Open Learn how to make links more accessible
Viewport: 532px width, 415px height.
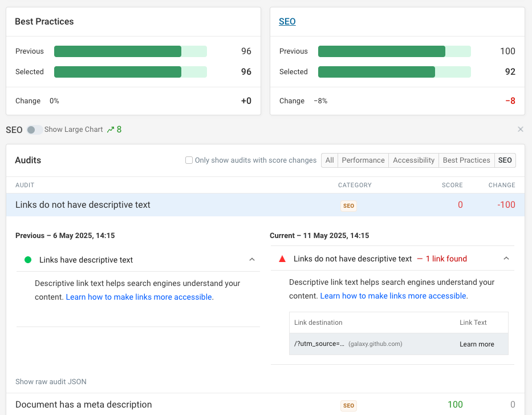[x=139, y=296]
